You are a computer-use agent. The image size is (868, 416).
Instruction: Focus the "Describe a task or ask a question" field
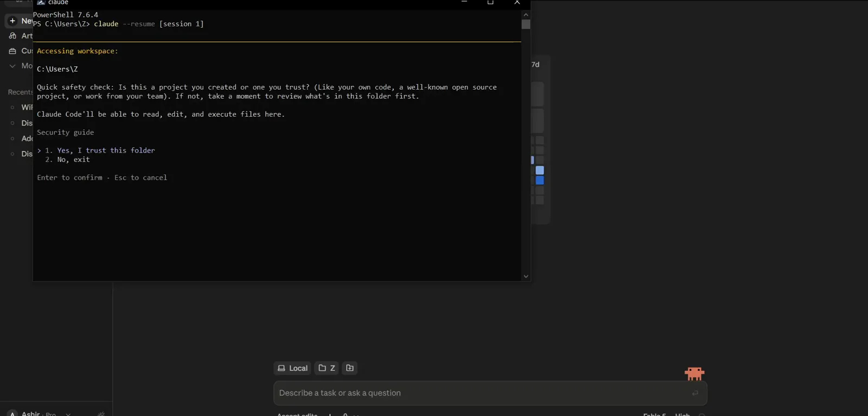490,393
